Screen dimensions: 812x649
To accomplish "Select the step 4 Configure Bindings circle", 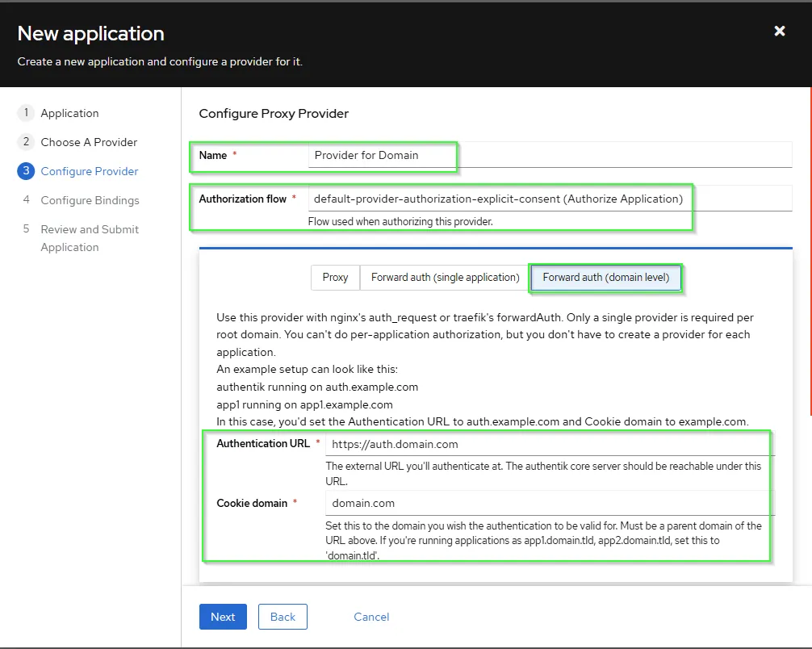I will click(x=26, y=200).
